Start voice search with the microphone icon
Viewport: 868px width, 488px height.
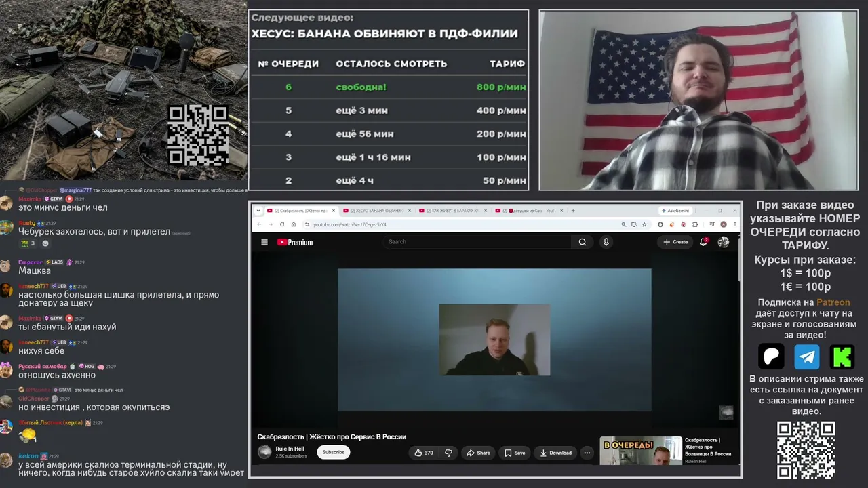point(606,242)
